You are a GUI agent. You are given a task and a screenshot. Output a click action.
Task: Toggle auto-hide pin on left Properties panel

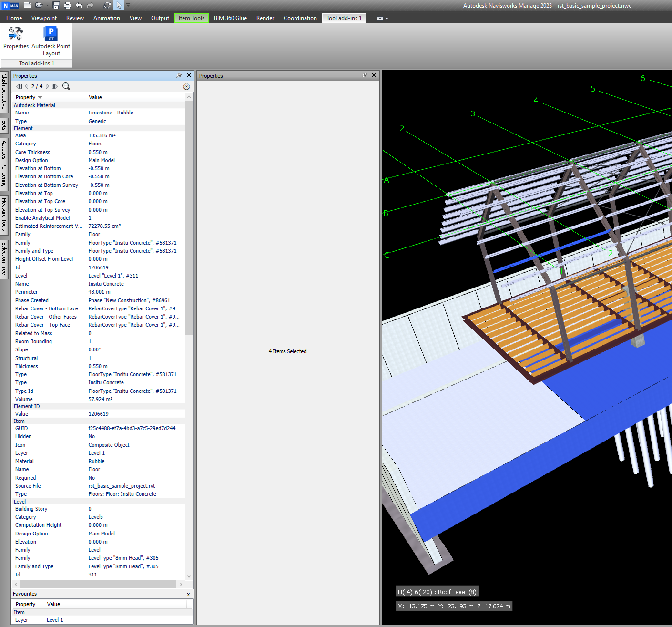click(x=179, y=75)
